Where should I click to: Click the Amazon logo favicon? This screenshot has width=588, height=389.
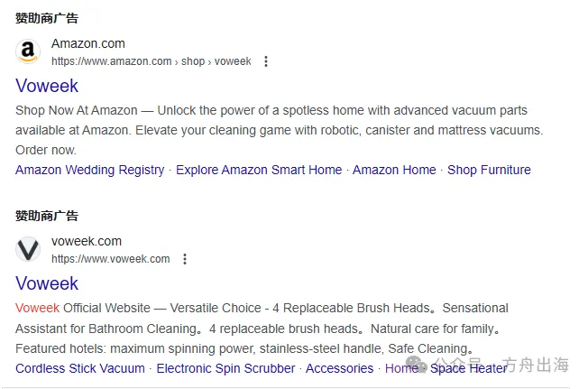29,52
